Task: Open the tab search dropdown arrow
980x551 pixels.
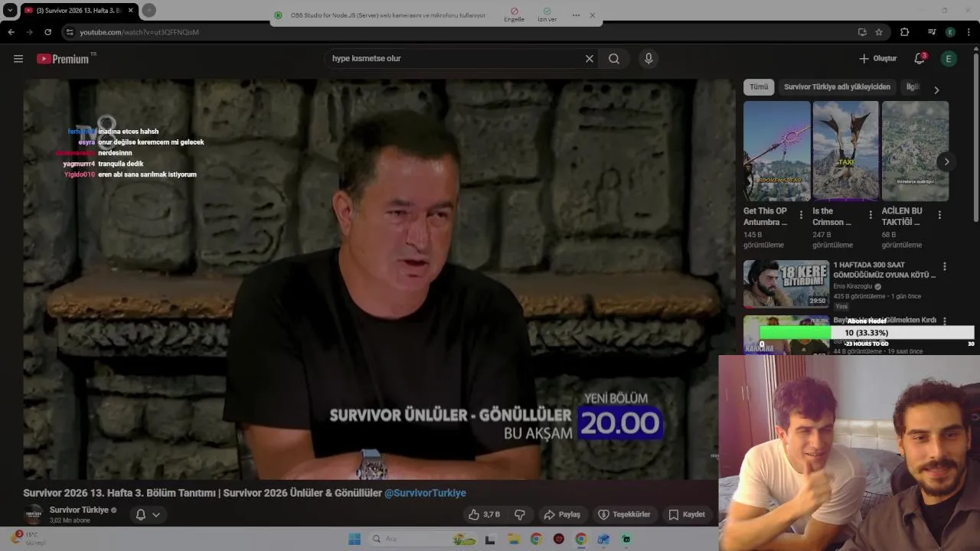Action: [10, 10]
